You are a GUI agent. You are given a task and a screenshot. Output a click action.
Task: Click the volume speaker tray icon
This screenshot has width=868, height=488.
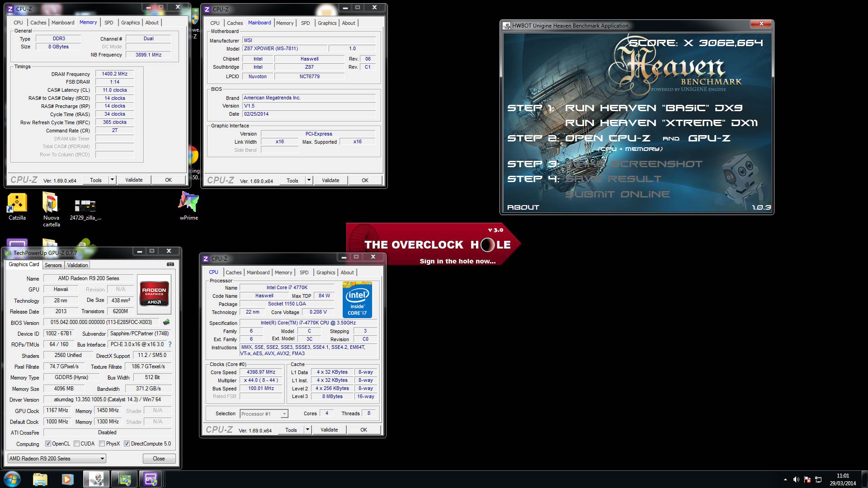(796, 479)
